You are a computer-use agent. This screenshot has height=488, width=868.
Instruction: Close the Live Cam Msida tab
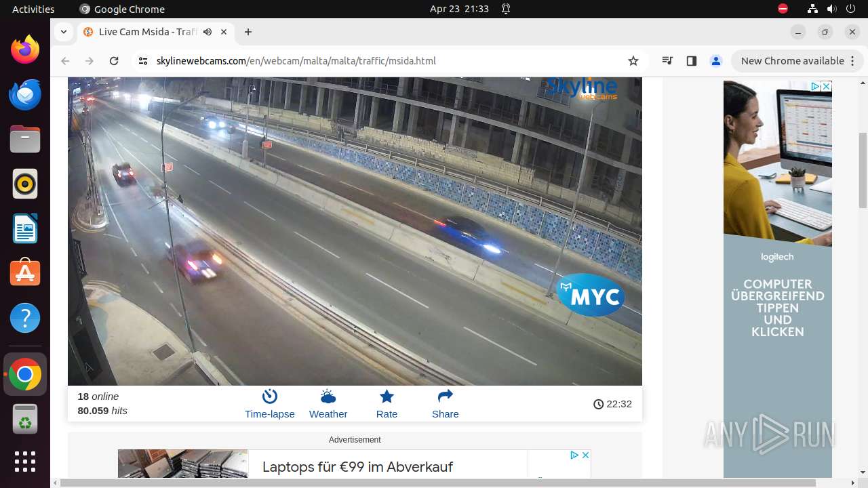click(224, 32)
